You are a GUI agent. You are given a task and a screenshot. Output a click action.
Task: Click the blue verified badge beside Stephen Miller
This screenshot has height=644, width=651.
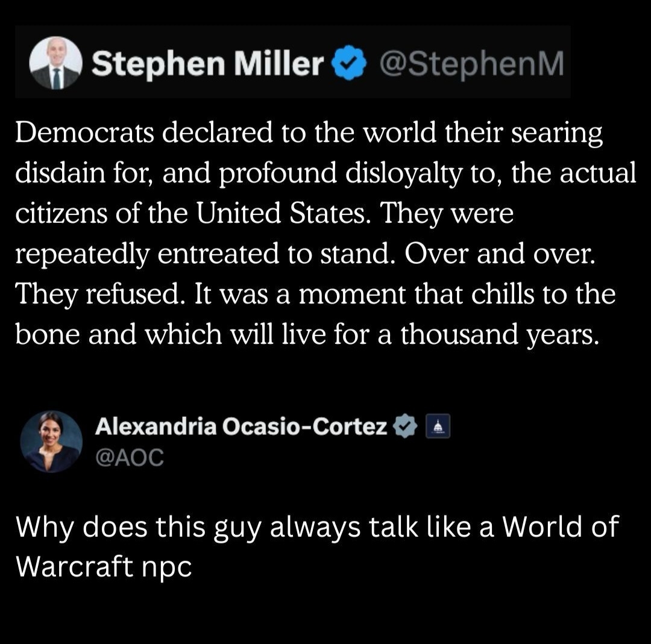pyautogui.click(x=347, y=64)
